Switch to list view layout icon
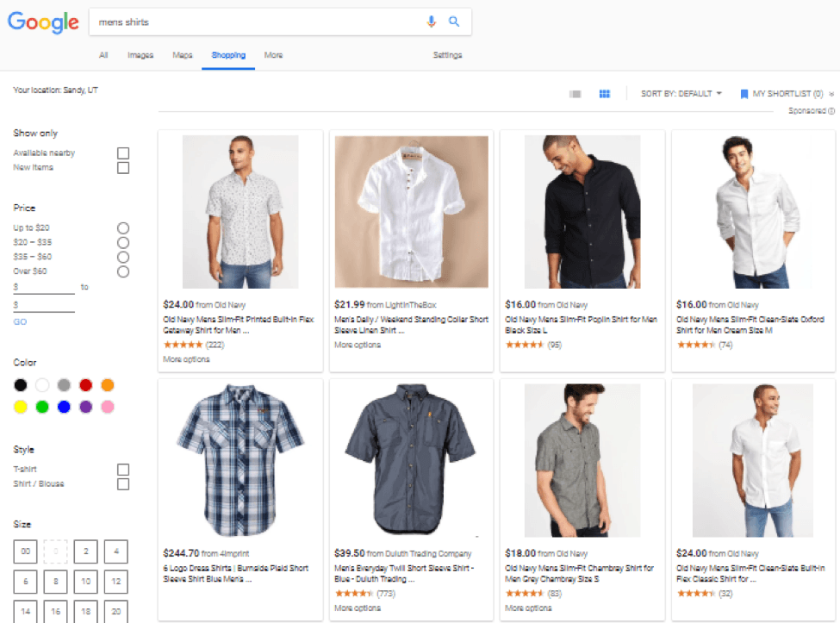The image size is (840, 623). point(576,94)
